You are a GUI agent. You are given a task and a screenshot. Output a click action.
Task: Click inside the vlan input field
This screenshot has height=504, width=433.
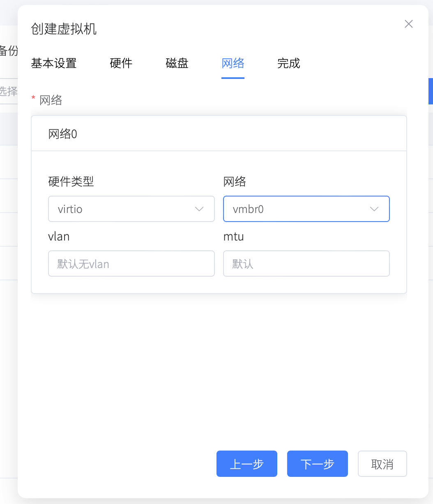tap(123, 264)
